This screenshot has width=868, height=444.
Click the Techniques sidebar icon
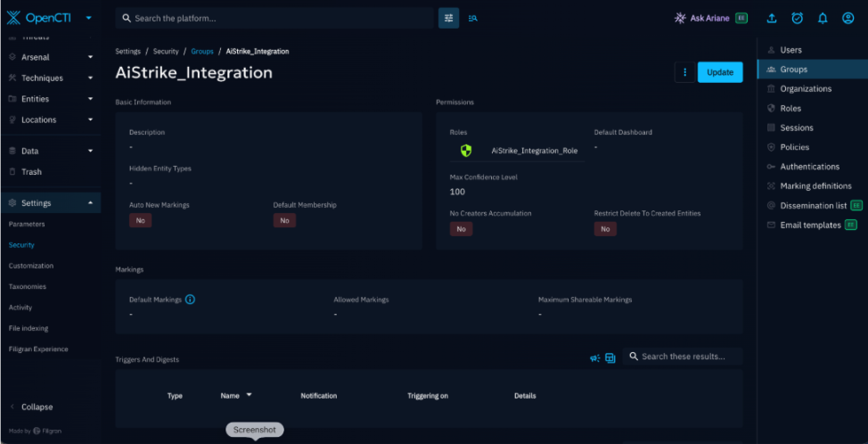click(12, 78)
